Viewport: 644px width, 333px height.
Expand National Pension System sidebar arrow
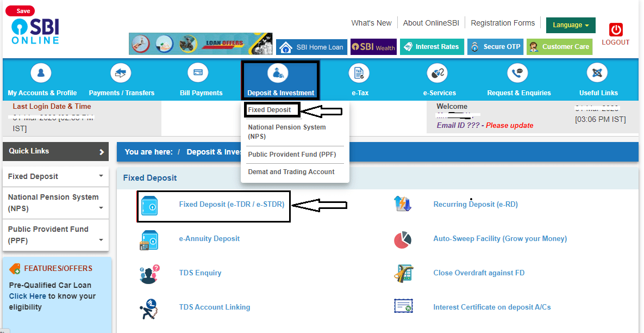click(101, 208)
